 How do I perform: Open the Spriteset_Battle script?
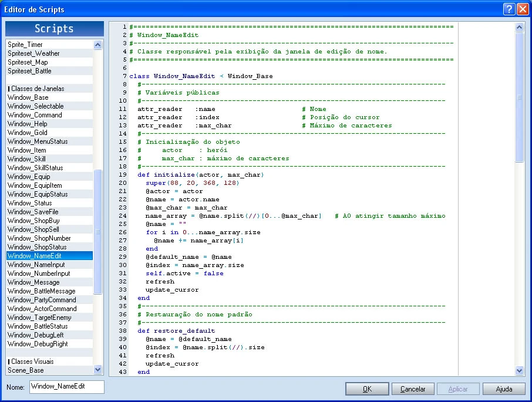coord(37,70)
